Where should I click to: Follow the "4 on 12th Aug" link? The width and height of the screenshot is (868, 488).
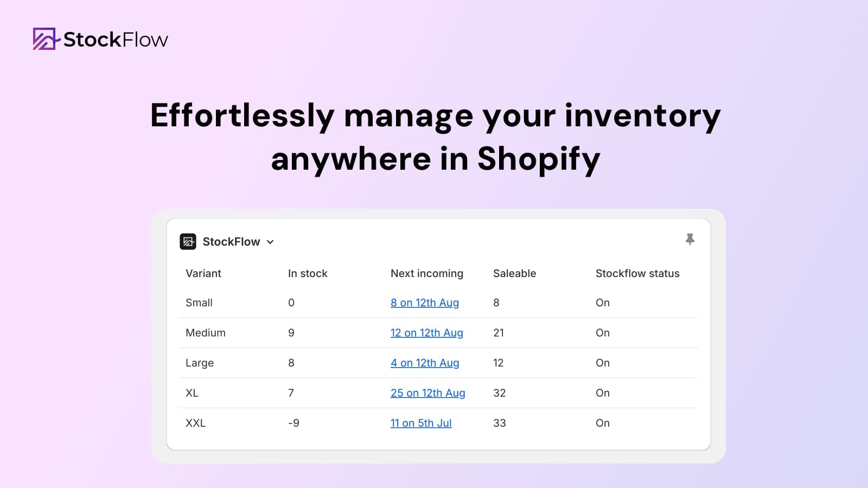pyautogui.click(x=424, y=363)
